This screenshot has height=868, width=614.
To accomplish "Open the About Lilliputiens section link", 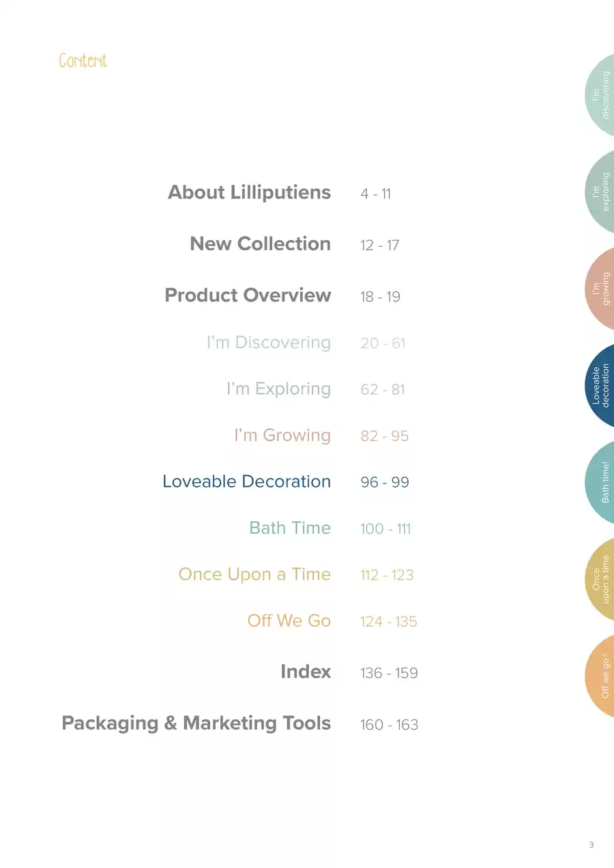I will tap(249, 192).
